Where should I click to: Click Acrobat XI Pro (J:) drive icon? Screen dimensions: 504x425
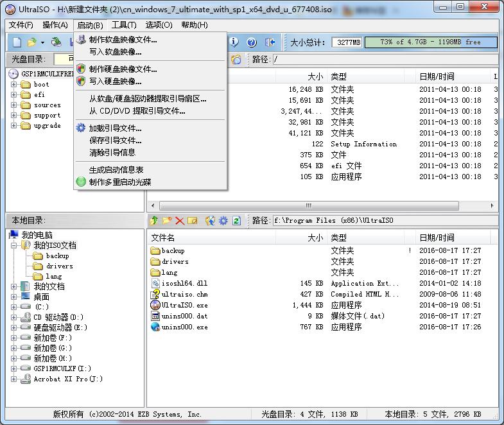pos(26,379)
